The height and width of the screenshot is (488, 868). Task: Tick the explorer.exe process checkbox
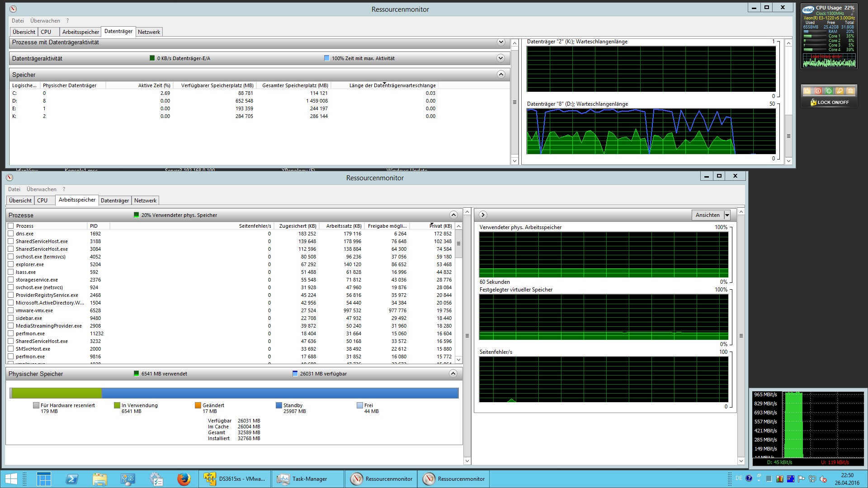tap(10, 264)
